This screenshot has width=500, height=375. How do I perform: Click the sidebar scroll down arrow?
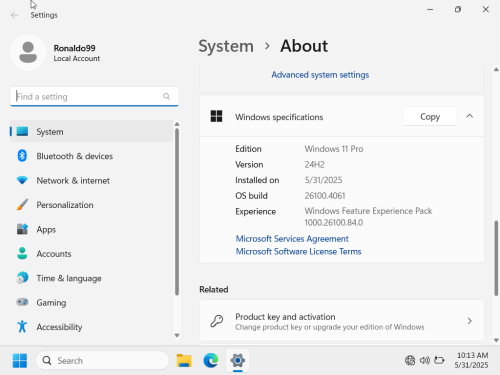click(177, 335)
